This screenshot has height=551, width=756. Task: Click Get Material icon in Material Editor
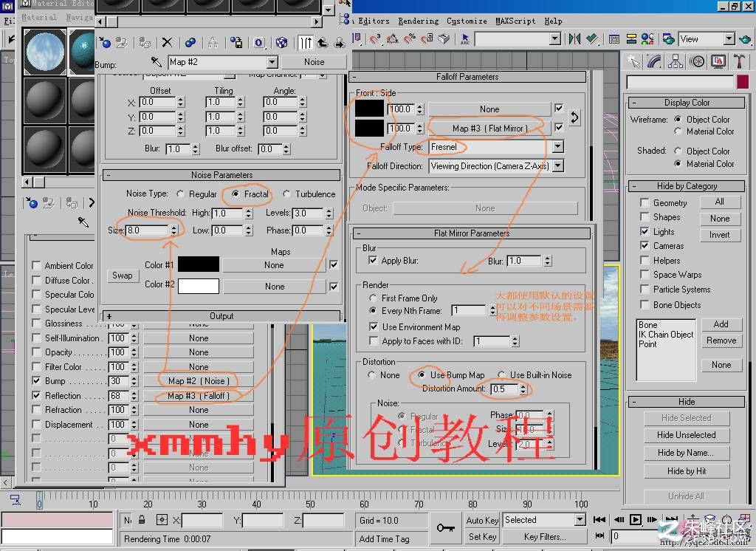click(x=105, y=42)
